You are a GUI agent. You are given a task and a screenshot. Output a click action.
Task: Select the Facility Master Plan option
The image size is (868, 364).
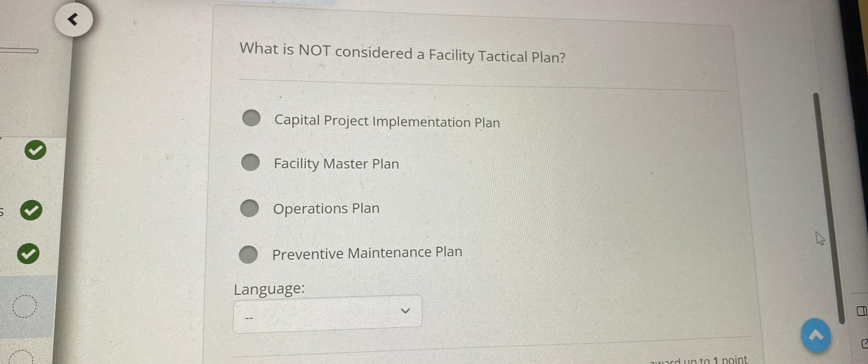(x=250, y=163)
